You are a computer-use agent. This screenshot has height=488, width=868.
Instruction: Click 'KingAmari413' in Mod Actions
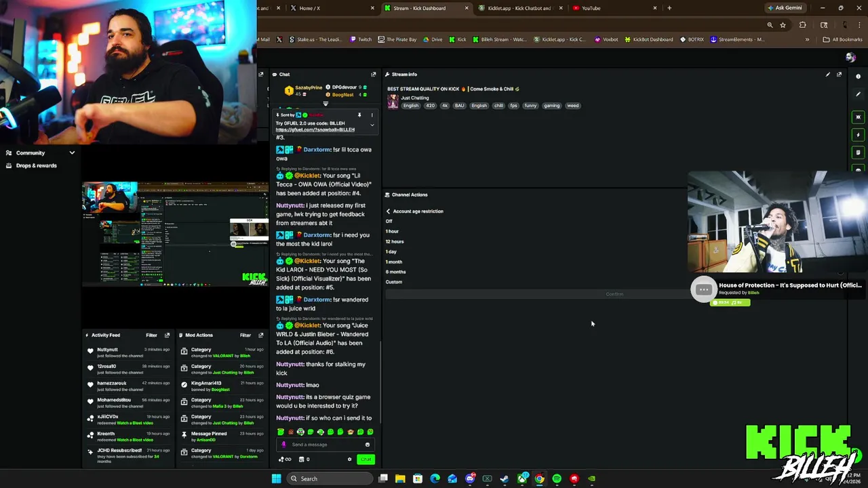(206, 384)
